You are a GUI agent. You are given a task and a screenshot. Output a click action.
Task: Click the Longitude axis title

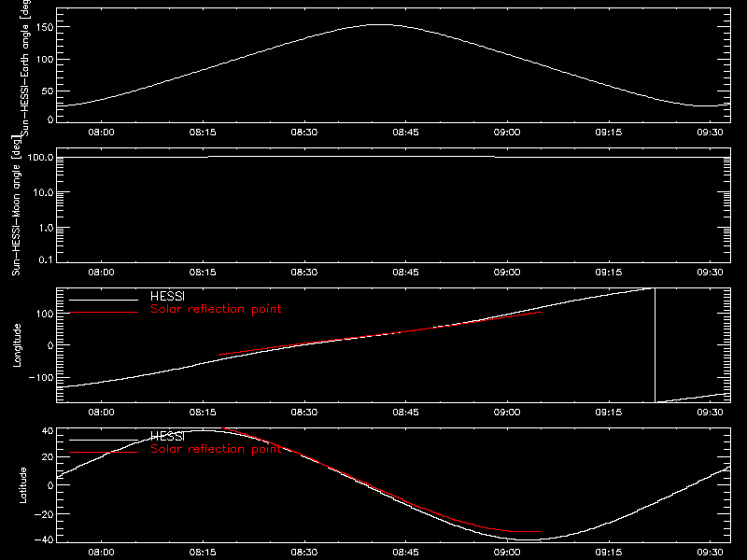(17, 345)
